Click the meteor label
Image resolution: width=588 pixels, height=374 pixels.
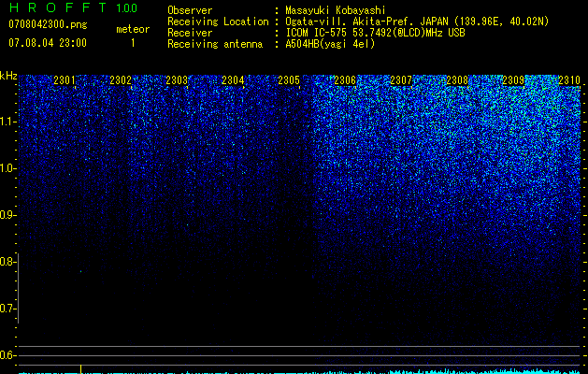pyautogui.click(x=133, y=29)
